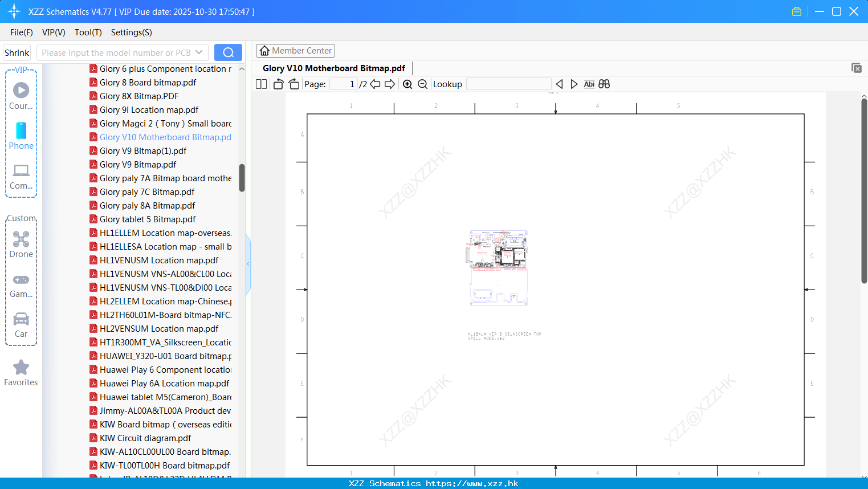
Task: Click the binoculars search icon
Action: pyautogui.click(x=604, y=84)
